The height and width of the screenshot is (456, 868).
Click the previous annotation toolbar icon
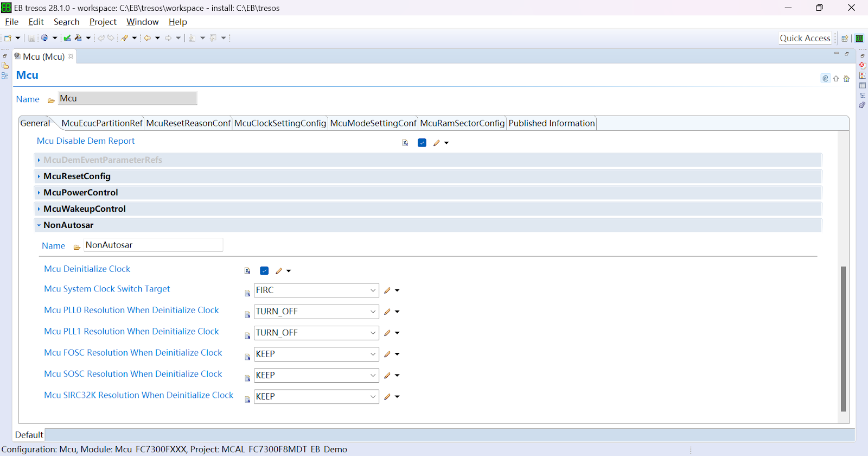tap(213, 38)
